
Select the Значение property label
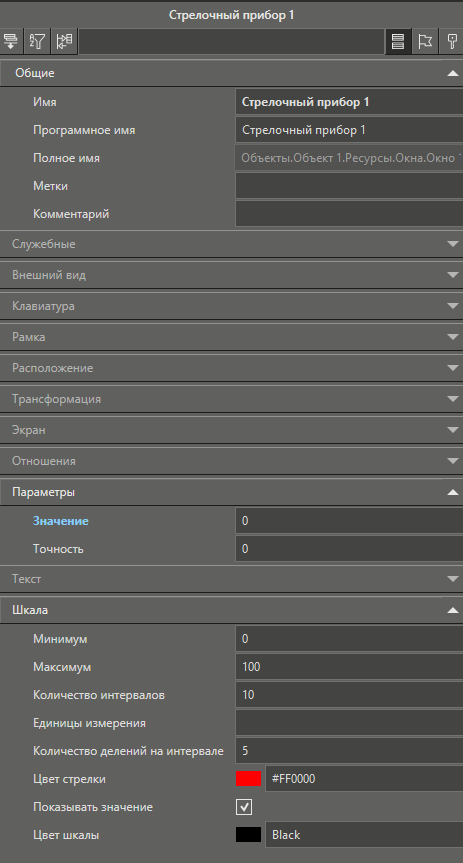click(x=61, y=521)
